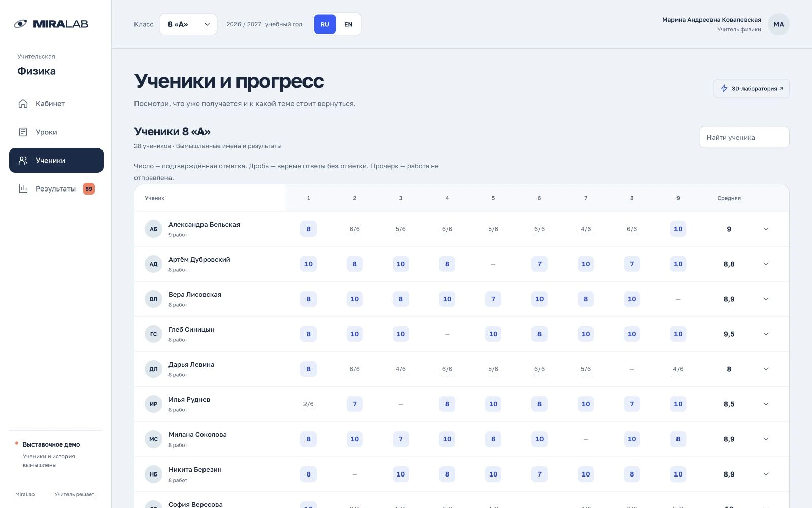Expand Илья Руднев's row chevron
This screenshot has width=812, height=508.
click(766, 404)
